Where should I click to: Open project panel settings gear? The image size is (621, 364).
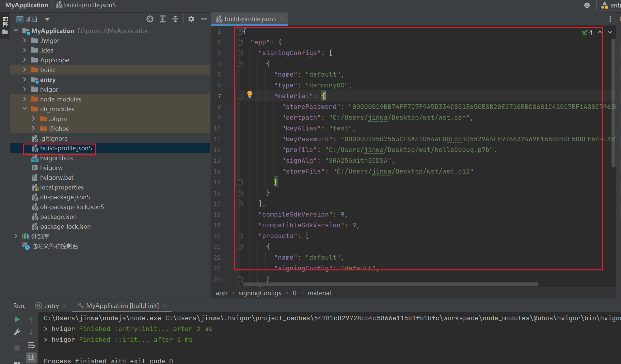coord(191,19)
